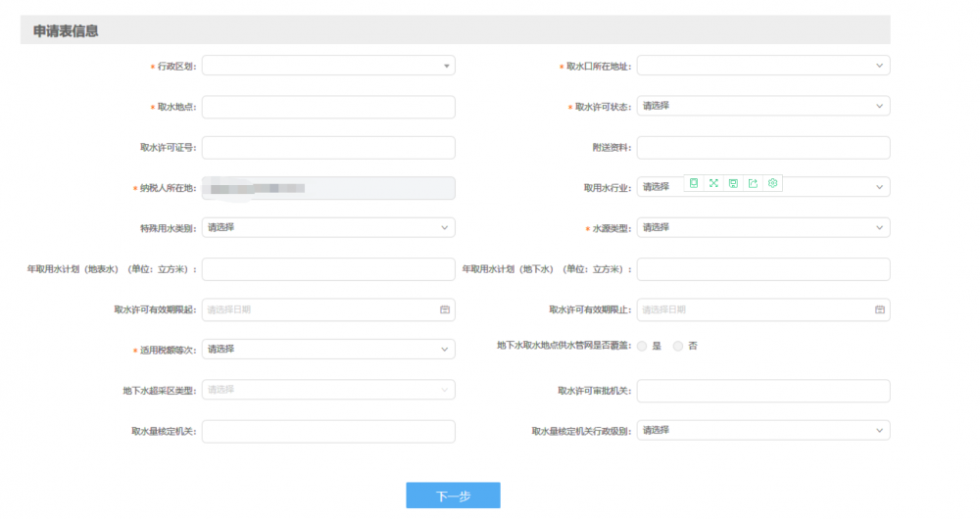Click the 下一步 button
This screenshot has height=519, width=980.
pos(453,495)
